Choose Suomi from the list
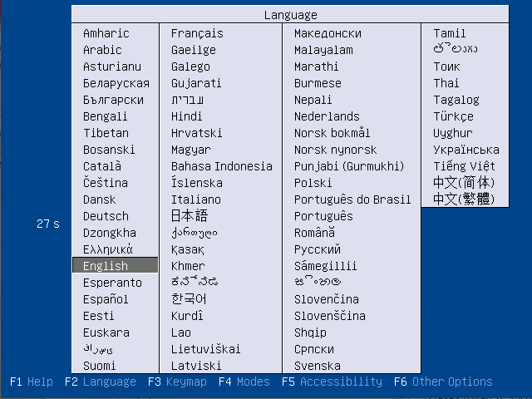The width and height of the screenshot is (532, 399). pyautogui.click(x=100, y=366)
